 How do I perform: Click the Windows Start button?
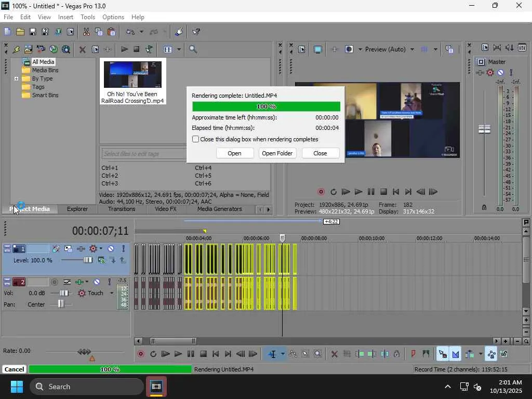click(17, 387)
